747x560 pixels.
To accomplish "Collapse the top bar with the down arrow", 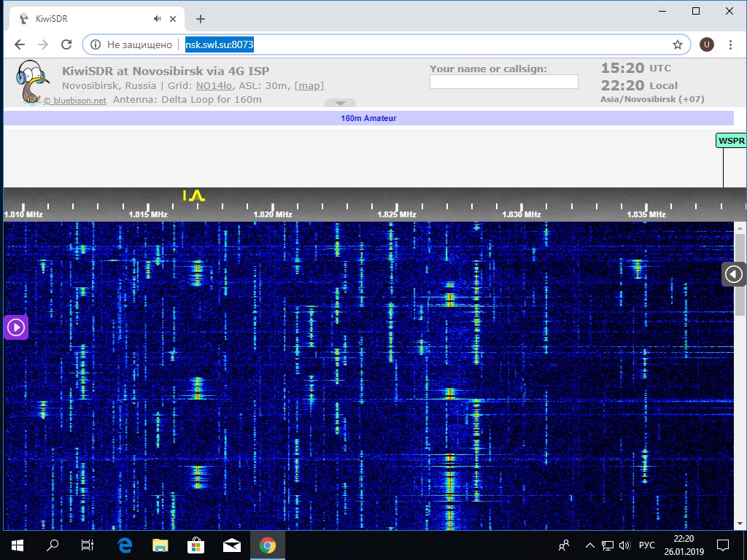I will pos(340,104).
